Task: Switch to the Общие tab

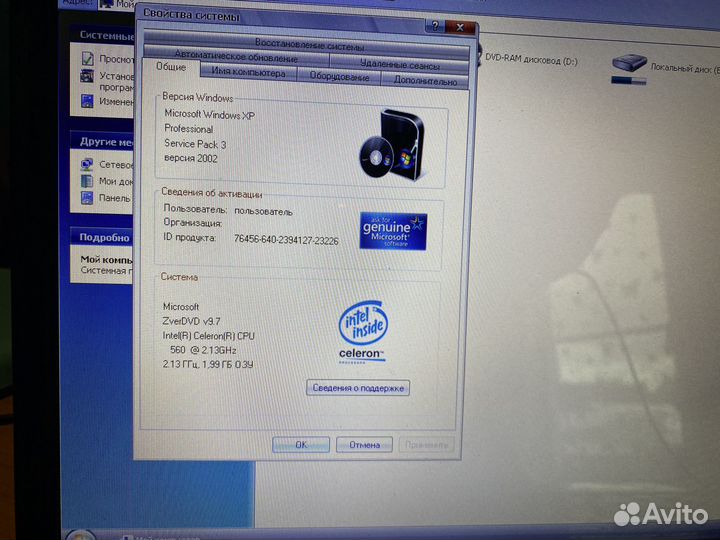Action: [x=171, y=68]
